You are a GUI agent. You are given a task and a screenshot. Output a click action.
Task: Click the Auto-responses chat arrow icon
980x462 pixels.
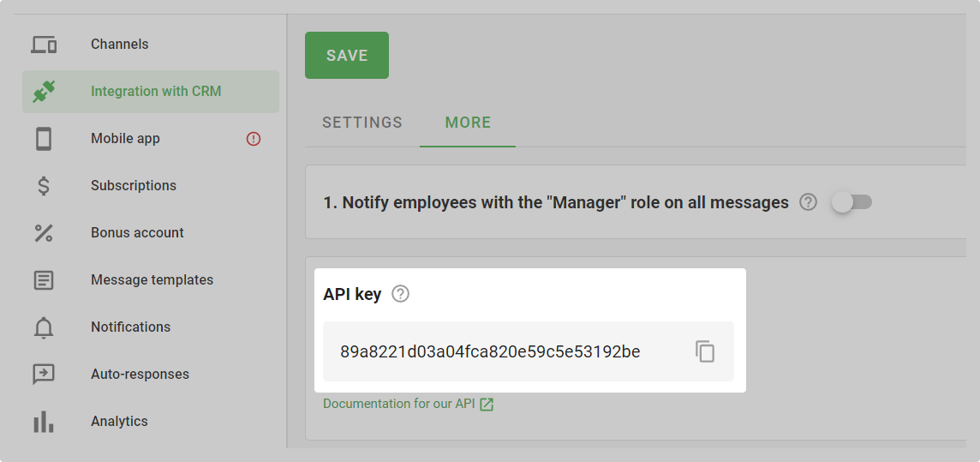44,375
